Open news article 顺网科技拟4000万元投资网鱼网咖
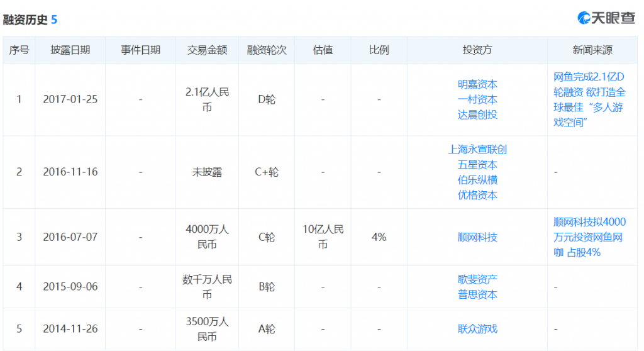644x351 pixels. tap(589, 237)
